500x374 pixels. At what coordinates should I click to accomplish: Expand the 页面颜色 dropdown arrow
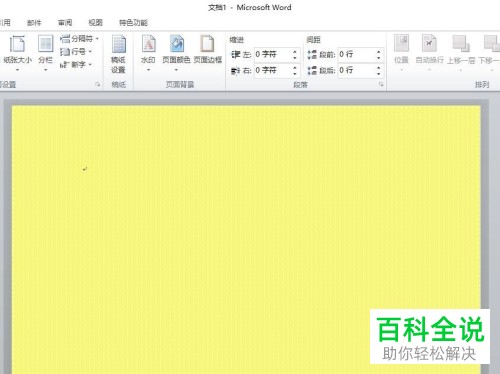coord(176,70)
